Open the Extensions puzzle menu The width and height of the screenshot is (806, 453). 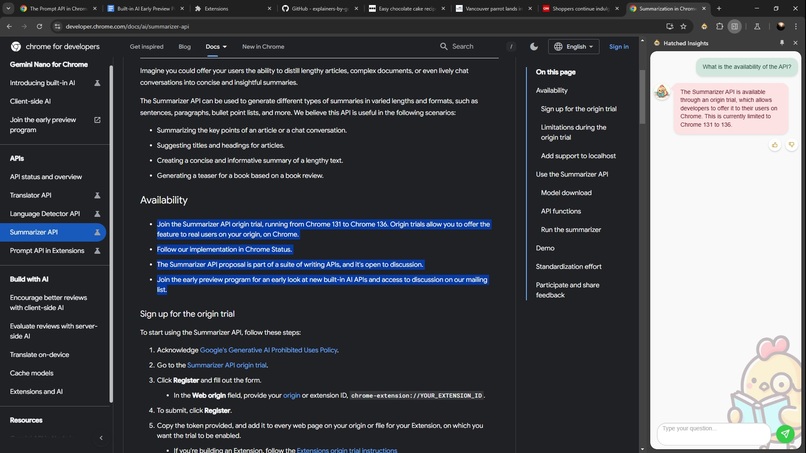click(720, 26)
